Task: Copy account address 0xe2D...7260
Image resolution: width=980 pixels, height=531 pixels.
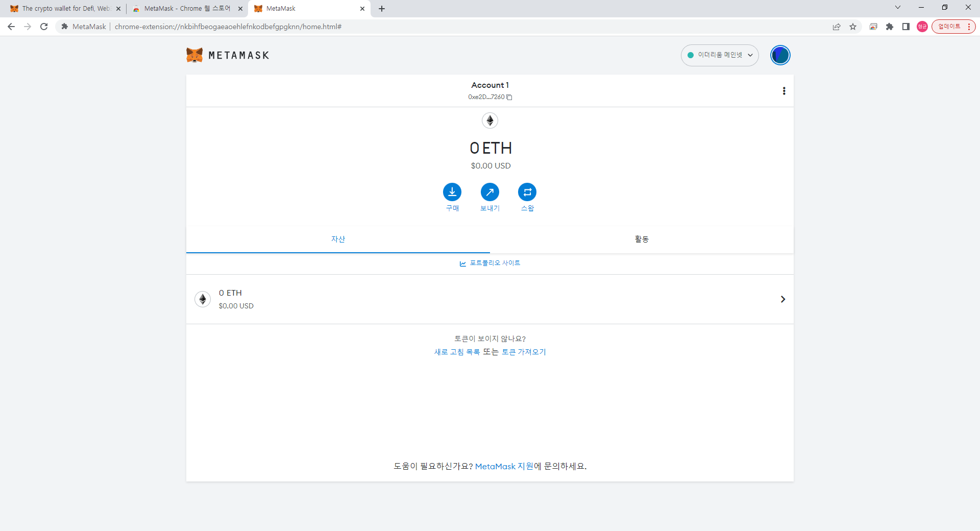Action: point(509,97)
